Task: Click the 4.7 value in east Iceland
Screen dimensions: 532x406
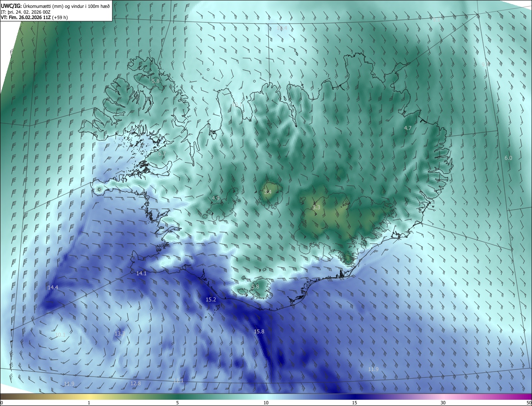Action: point(408,128)
